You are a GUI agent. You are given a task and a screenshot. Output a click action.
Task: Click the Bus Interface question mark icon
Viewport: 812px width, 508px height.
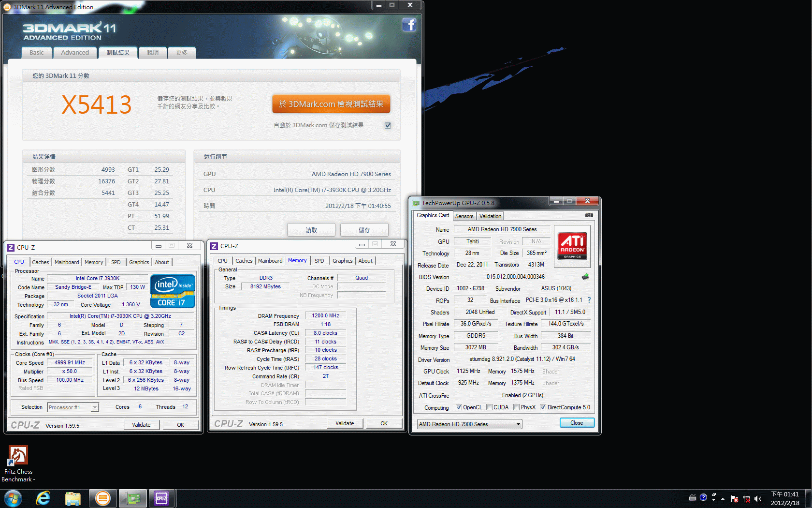coord(589,300)
